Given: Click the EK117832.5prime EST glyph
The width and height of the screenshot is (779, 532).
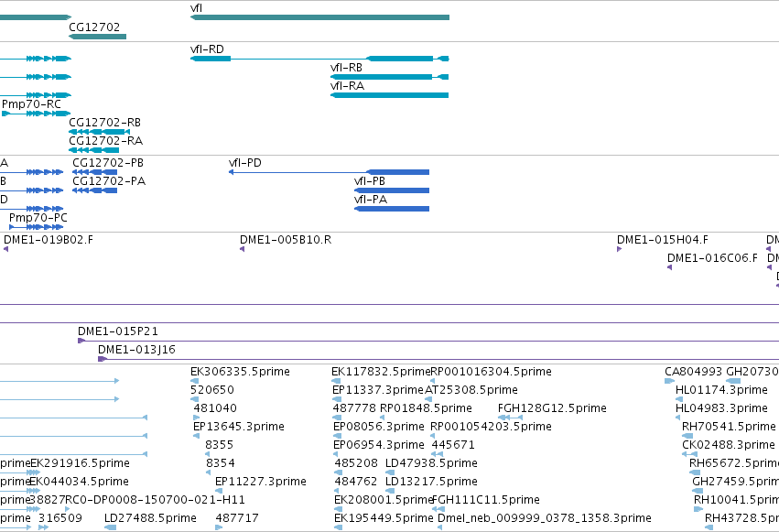Looking at the screenshot, I should [336, 381].
